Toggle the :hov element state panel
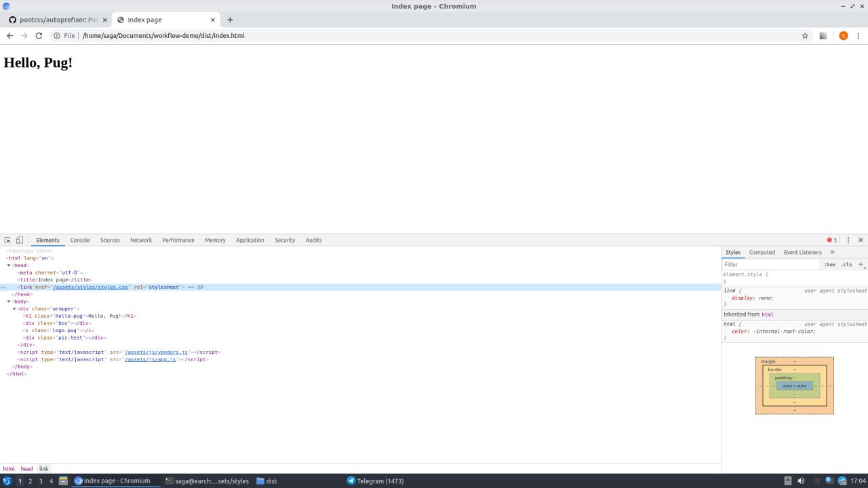 (x=830, y=264)
